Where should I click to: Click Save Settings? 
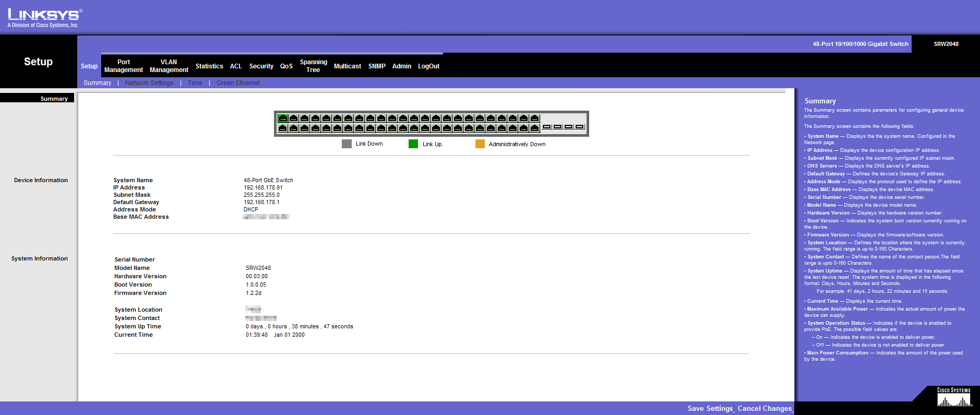[710, 408]
